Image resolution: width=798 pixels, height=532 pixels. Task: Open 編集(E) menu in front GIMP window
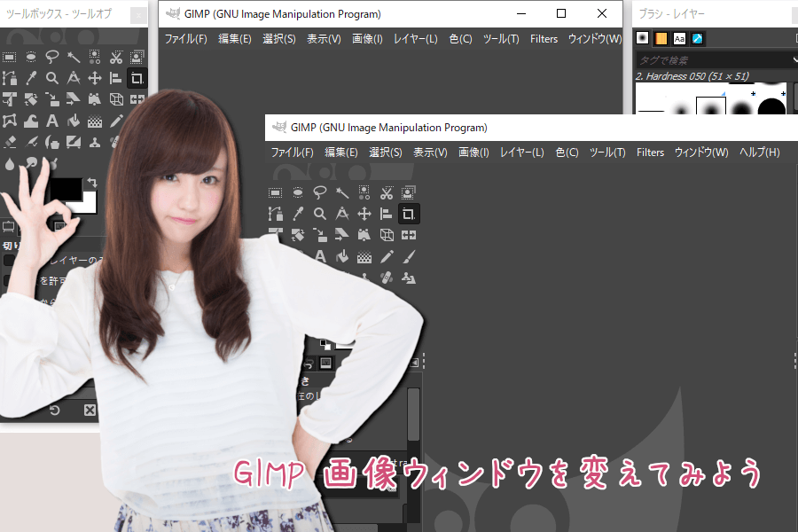point(341,153)
